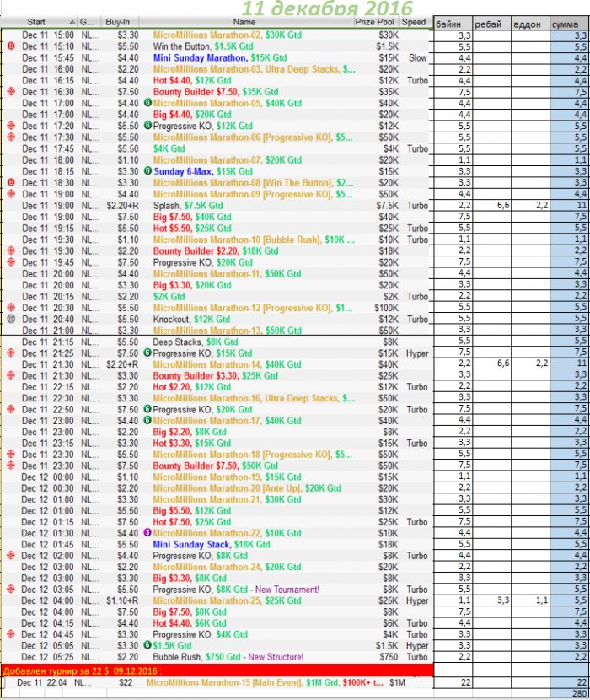Click the bounty icon on the Bounty Builder $7.50, $50K Gtd row
The width and height of the screenshot is (590, 700).
tap(11, 466)
